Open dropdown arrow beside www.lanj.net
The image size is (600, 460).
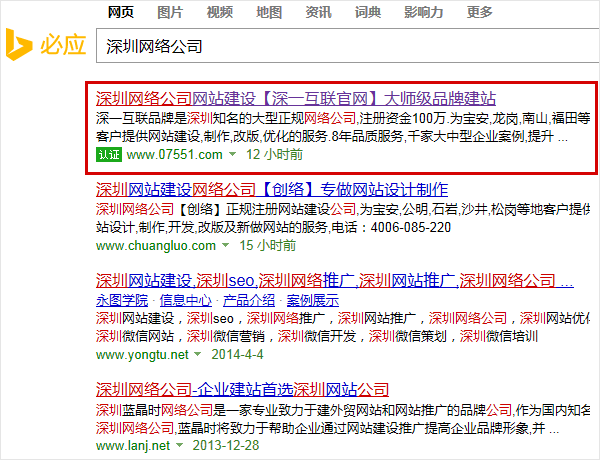tap(182, 445)
